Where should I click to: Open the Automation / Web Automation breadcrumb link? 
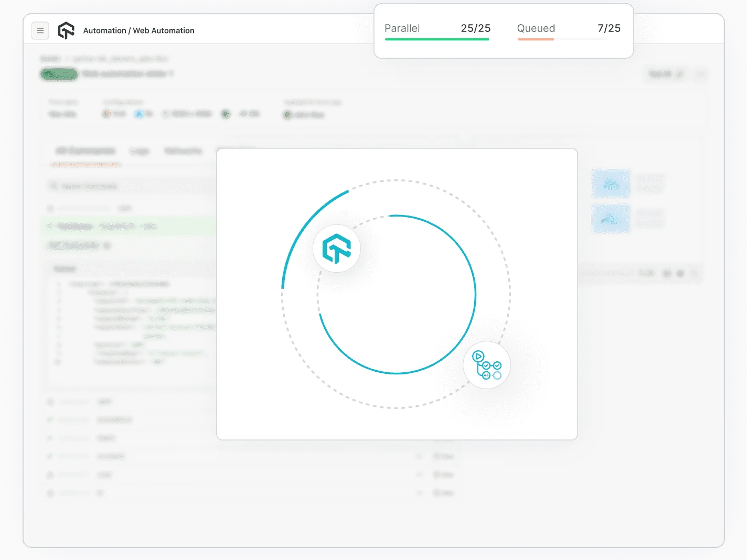tap(138, 30)
